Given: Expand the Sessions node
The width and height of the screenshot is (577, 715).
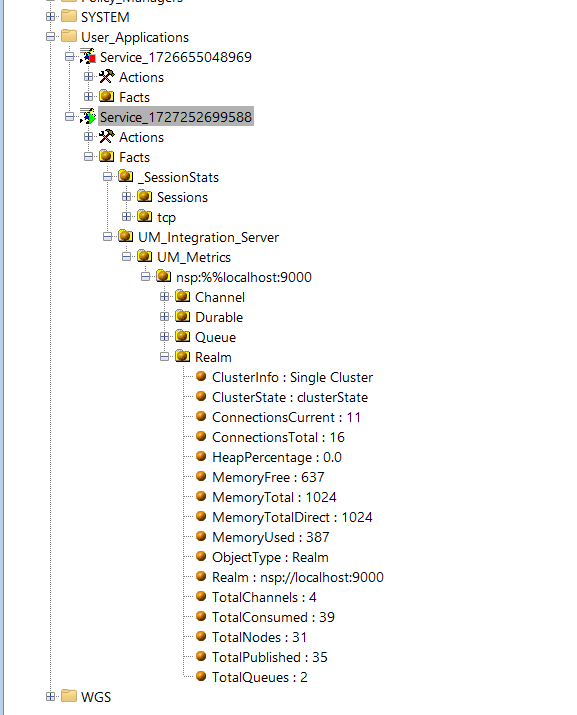Looking at the screenshot, I should click(x=127, y=197).
